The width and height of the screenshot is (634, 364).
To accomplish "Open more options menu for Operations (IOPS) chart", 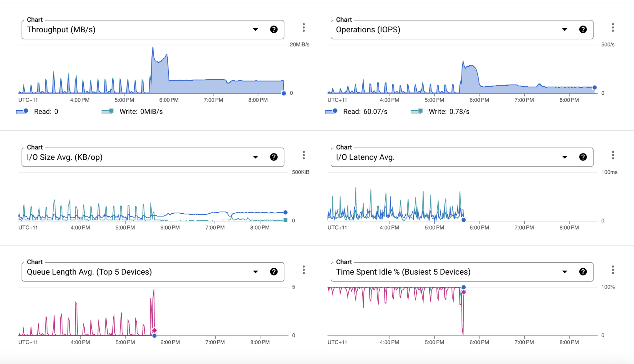I will click(x=613, y=28).
